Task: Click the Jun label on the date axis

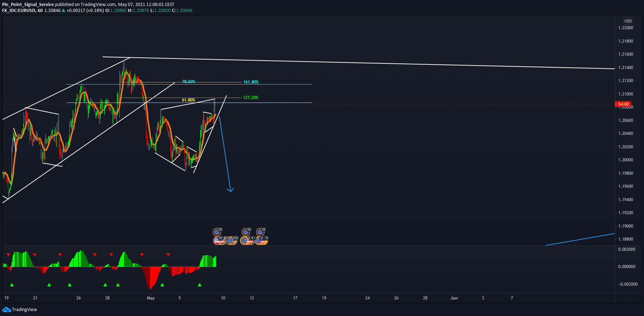Action: pyautogui.click(x=454, y=298)
